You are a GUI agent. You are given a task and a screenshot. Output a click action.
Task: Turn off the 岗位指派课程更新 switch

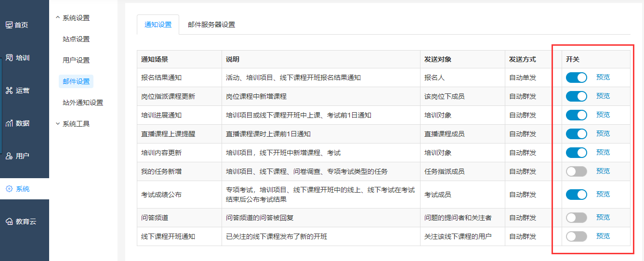pyautogui.click(x=577, y=96)
